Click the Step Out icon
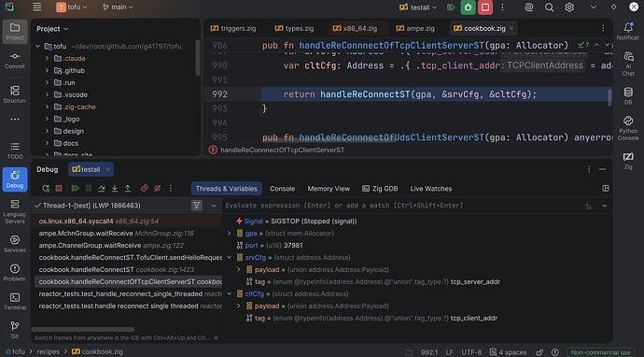The image size is (644, 357). pos(128,189)
